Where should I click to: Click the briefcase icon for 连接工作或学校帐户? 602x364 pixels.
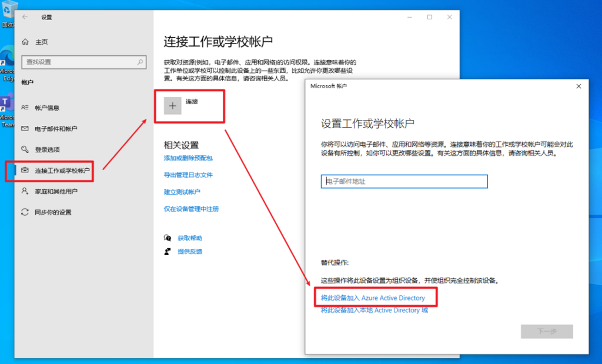tap(25, 171)
